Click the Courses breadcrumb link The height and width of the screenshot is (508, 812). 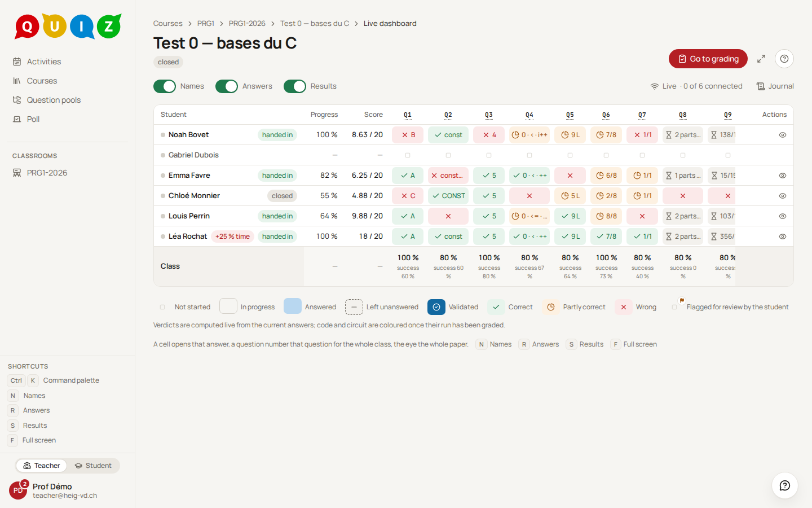point(168,24)
